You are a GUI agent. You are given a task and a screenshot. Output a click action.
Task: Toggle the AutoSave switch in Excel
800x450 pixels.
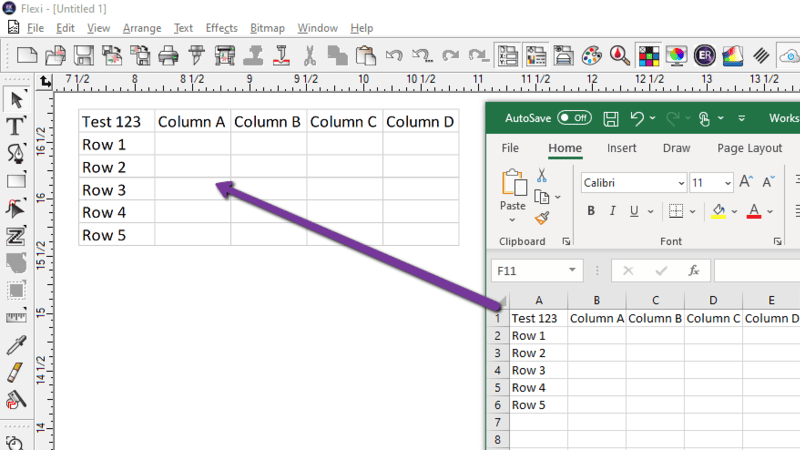pos(574,118)
